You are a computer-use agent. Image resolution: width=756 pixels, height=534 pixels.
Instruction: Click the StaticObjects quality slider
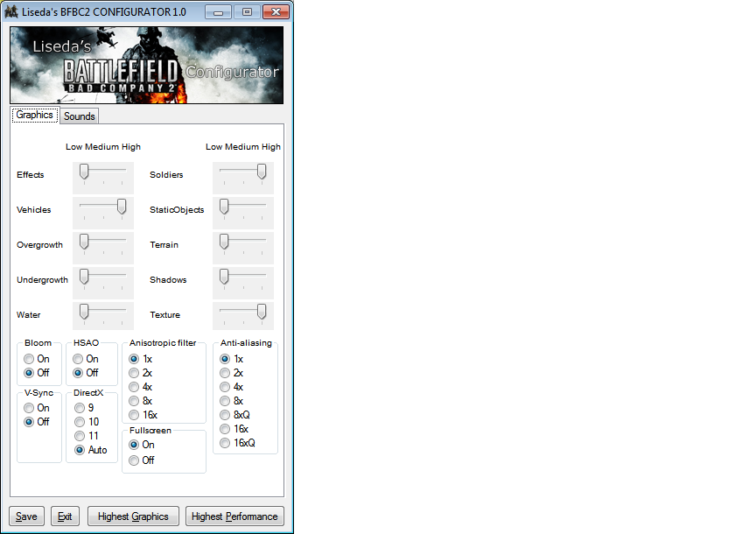click(x=243, y=213)
